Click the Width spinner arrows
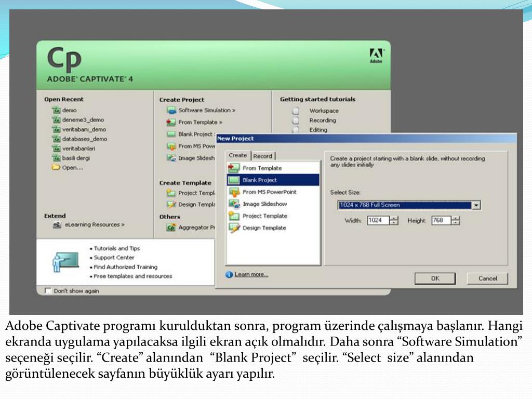This screenshot has height=399, width=532. pos(394,220)
